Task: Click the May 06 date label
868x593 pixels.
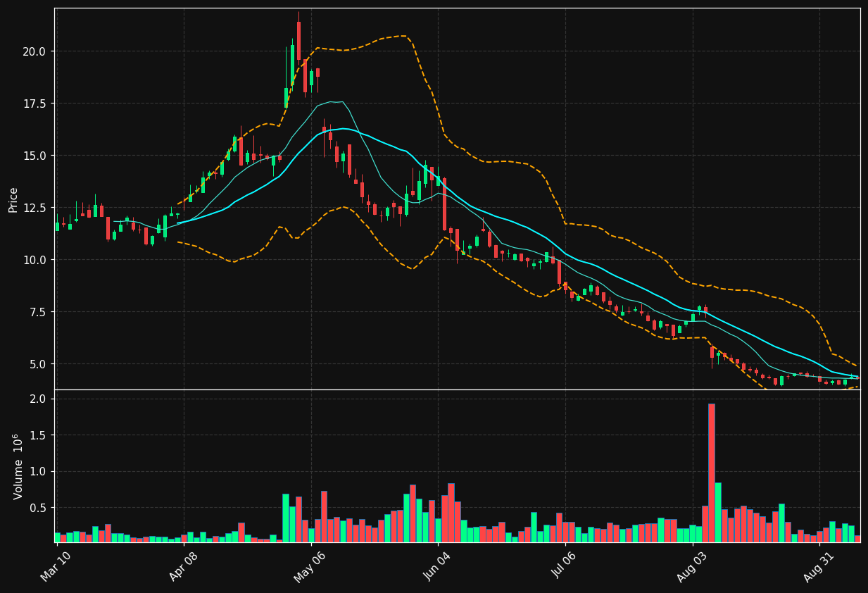Action: tap(308, 567)
